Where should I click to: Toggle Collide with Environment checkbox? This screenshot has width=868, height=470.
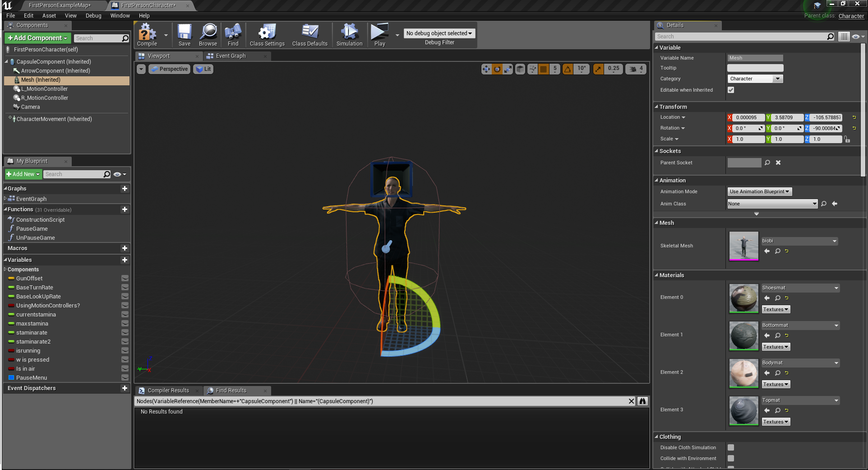[x=731, y=458]
